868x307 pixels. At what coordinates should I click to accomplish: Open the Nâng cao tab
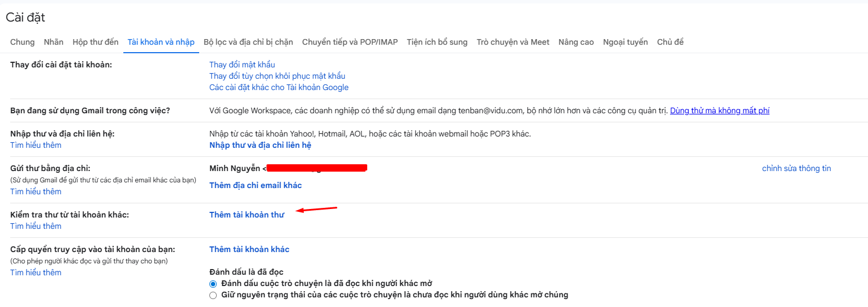[576, 42]
